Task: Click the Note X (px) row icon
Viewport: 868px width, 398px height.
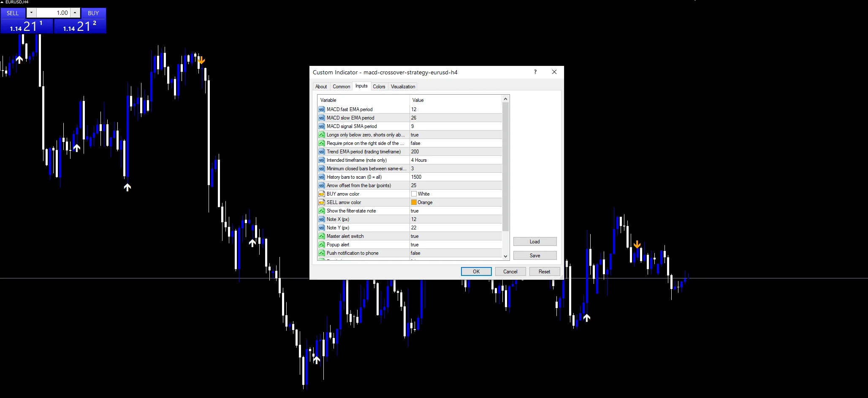Action: (x=322, y=219)
